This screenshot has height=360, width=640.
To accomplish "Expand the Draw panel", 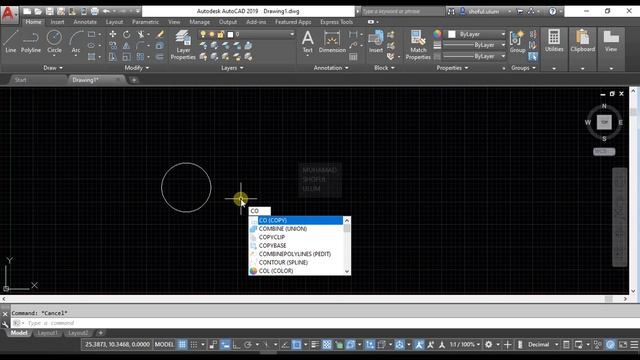I will (53, 68).
